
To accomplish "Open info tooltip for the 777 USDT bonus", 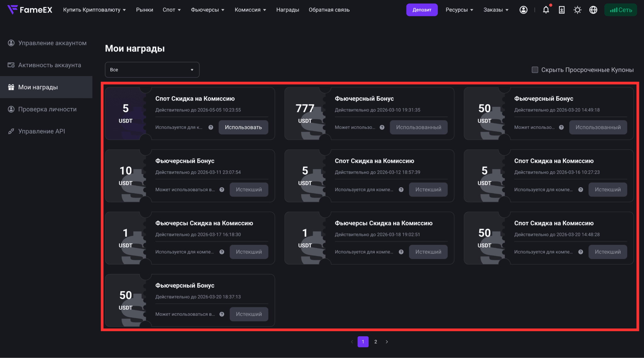I will (382, 127).
